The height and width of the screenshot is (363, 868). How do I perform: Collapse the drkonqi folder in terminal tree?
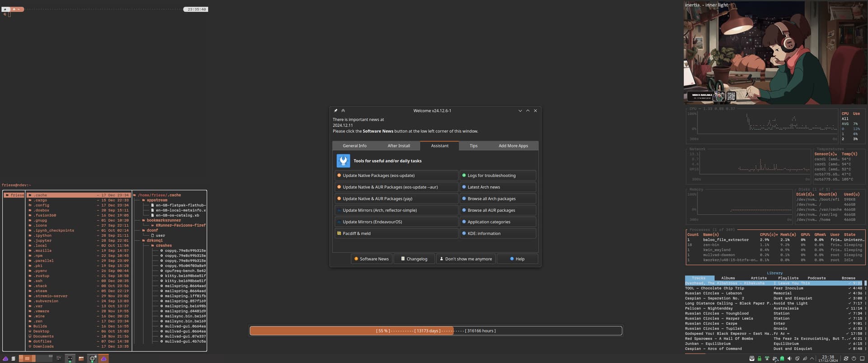(x=152, y=241)
